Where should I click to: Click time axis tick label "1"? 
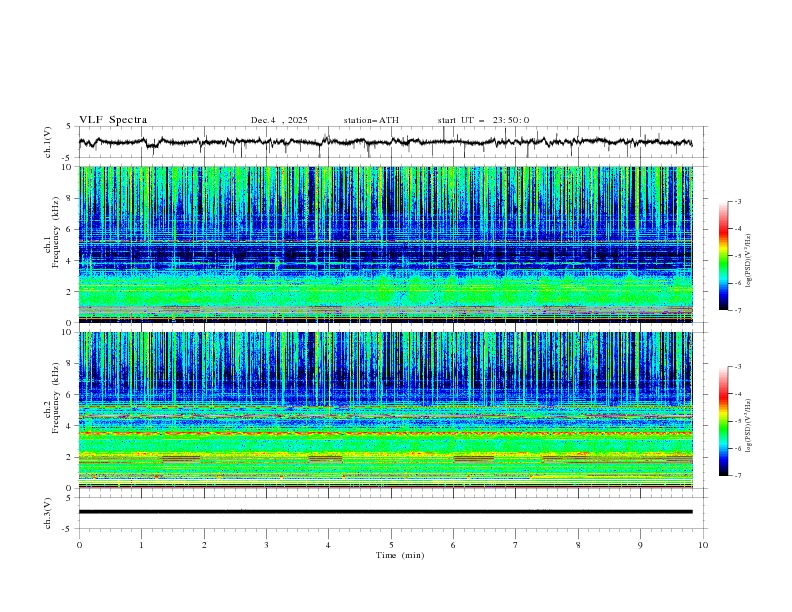pos(141,545)
